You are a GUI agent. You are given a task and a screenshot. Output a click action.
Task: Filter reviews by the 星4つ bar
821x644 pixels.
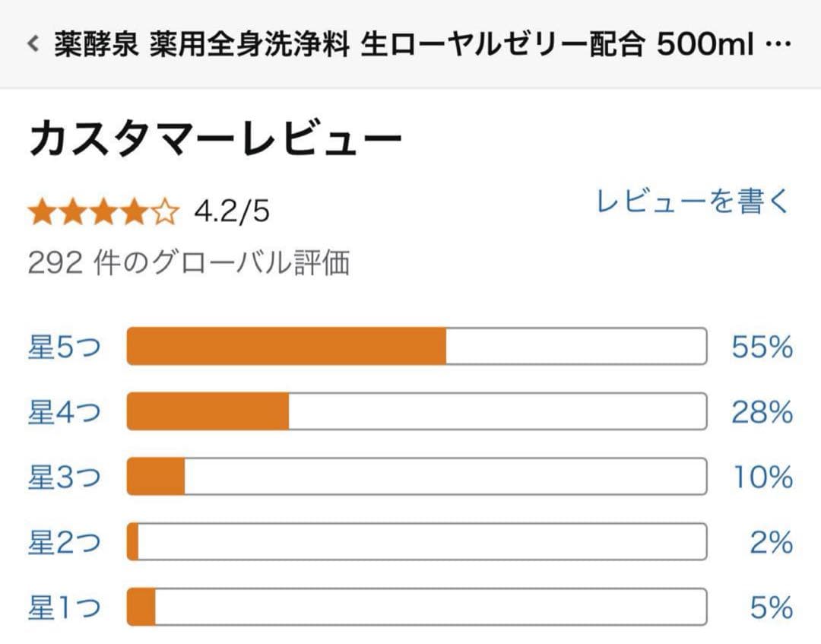[418, 411]
